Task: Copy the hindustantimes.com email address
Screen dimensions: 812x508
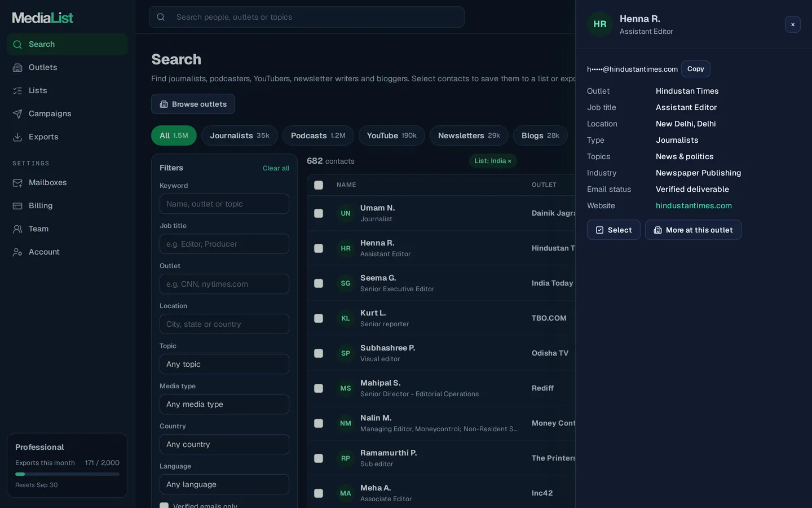Action: click(696, 69)
